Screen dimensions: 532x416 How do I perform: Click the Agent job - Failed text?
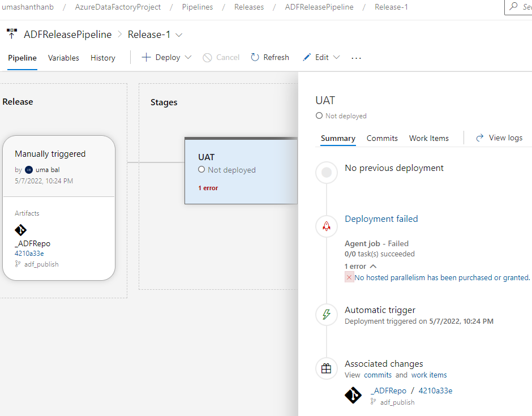coord(376,243)
